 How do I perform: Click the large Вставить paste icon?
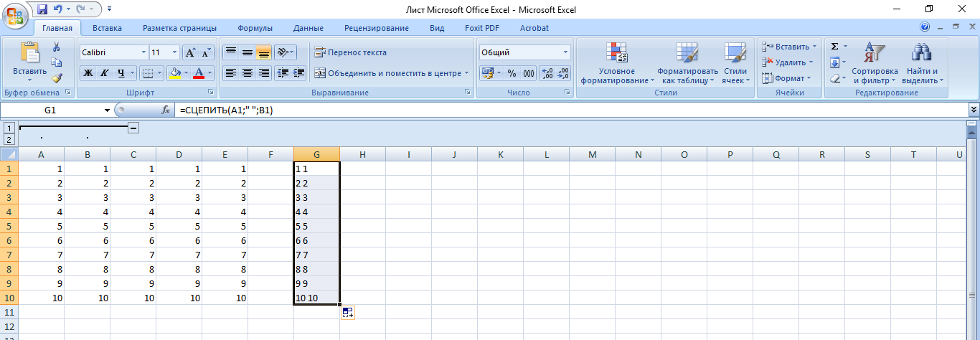click(x=30, y=52)
